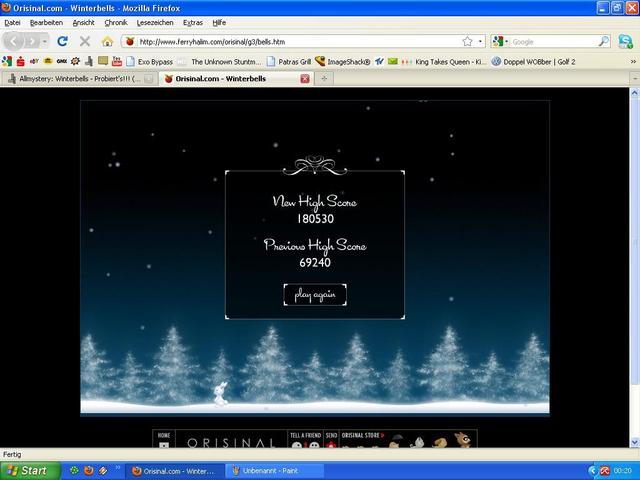
Task: Open the browser home page icon
Action: 107,41
